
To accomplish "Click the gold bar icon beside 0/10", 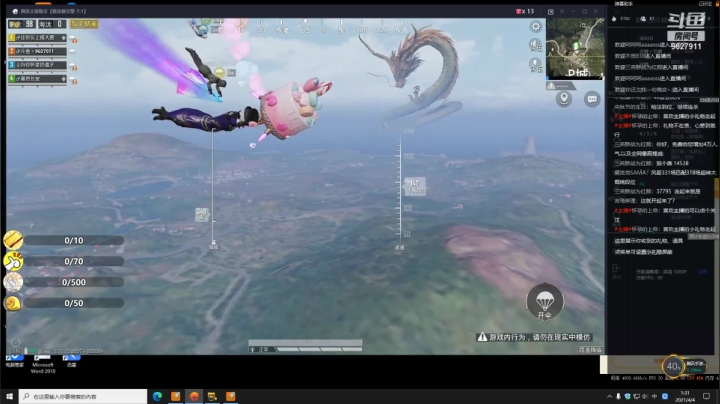I will (13, 240).
